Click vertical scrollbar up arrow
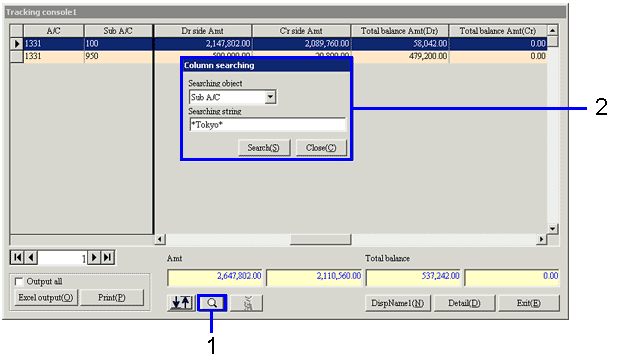This screenshot has height=363, width=618. tap(553, 30)
